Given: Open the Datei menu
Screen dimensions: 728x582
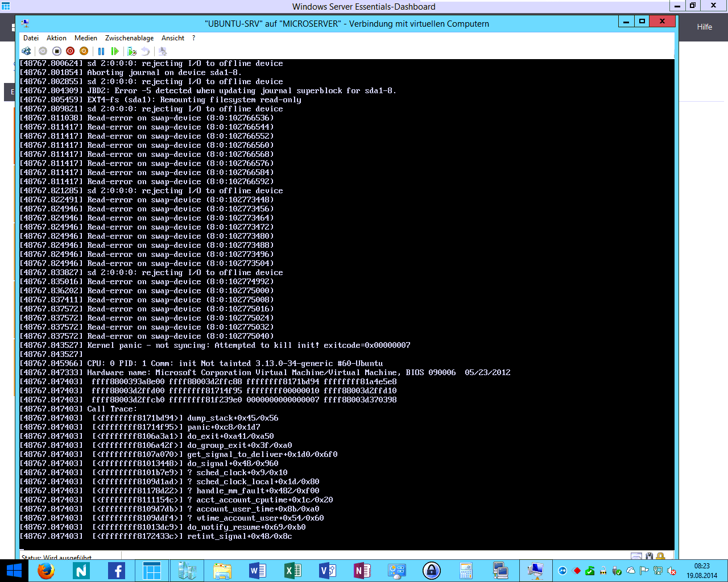Looking at the screenshot, I should (31, 38).
